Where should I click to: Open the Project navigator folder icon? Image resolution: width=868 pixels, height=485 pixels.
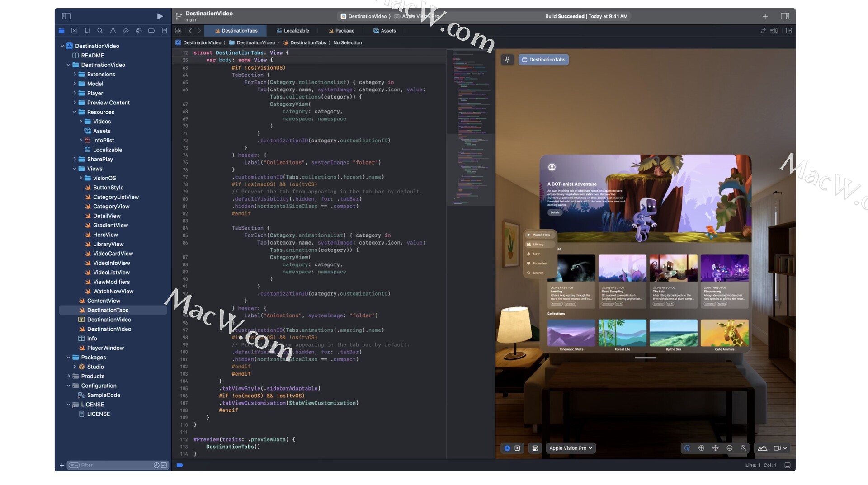pos(61,31)
